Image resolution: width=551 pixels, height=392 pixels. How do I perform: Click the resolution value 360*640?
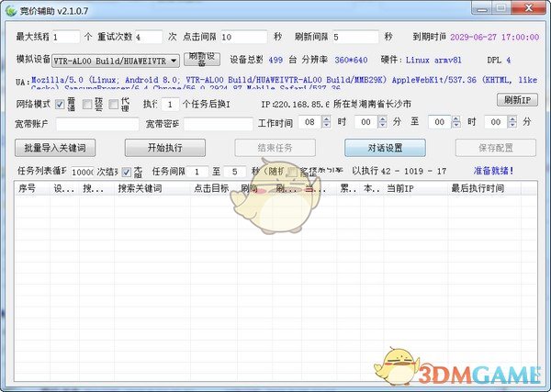coord(351,60)
